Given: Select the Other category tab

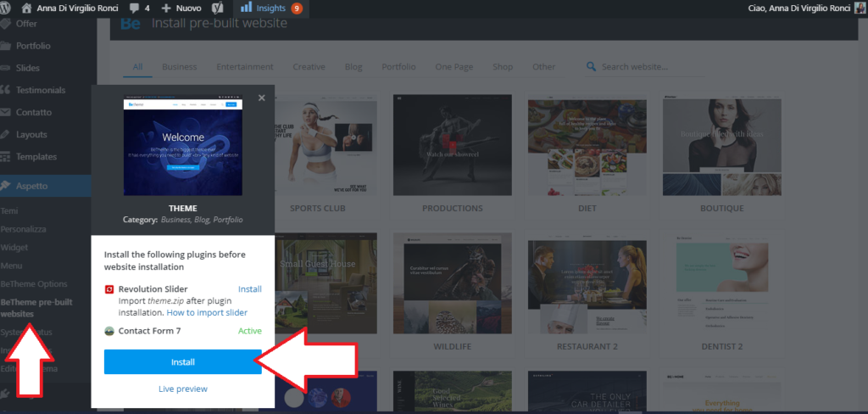Looking at the screenshot, I should 543,66.
